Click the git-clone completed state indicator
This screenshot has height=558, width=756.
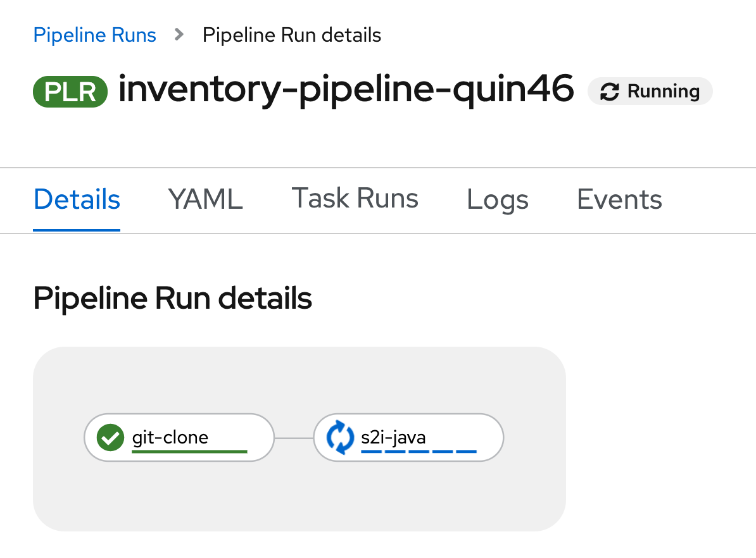[x=110, y=437]
